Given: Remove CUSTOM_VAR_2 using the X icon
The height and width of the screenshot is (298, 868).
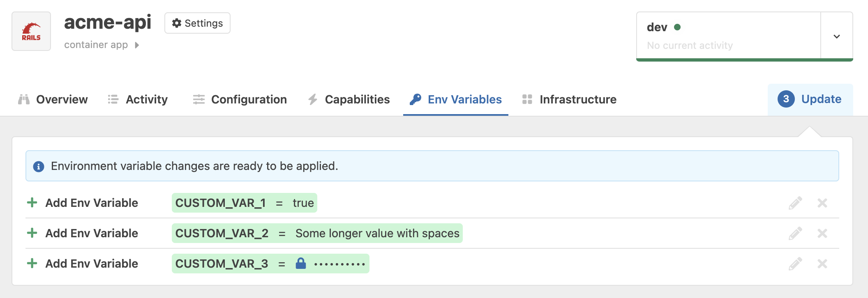Looking at the screenshot, I should pyautogui.click(x=822, y=233).
